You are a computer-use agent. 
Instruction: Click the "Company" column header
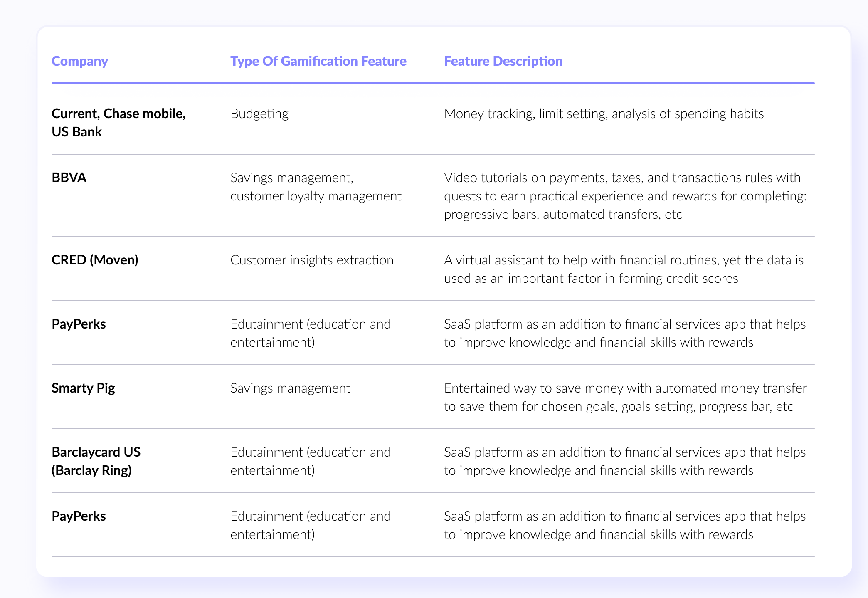click(x=80, y=61)
